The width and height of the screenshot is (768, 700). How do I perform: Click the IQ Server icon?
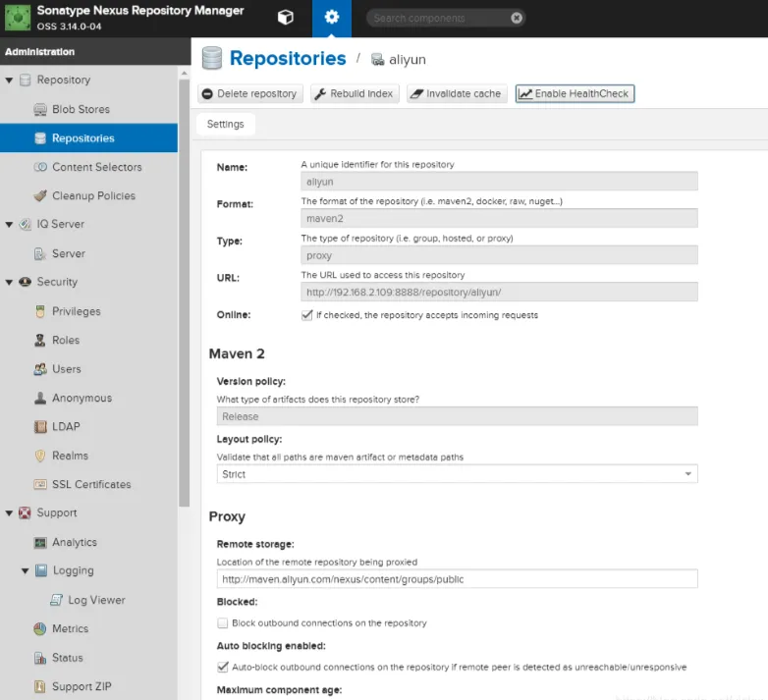[x=25, y=224]
